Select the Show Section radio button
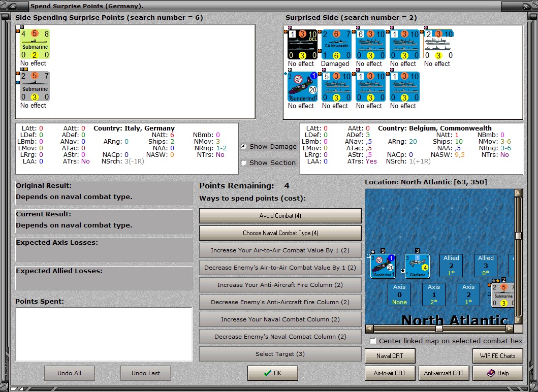Viewport: 538px width, 392px height. click(x=244, y=162)
